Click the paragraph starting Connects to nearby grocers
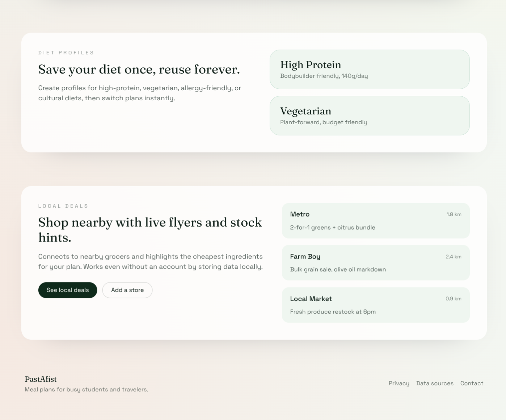 (x=151, y=261)
